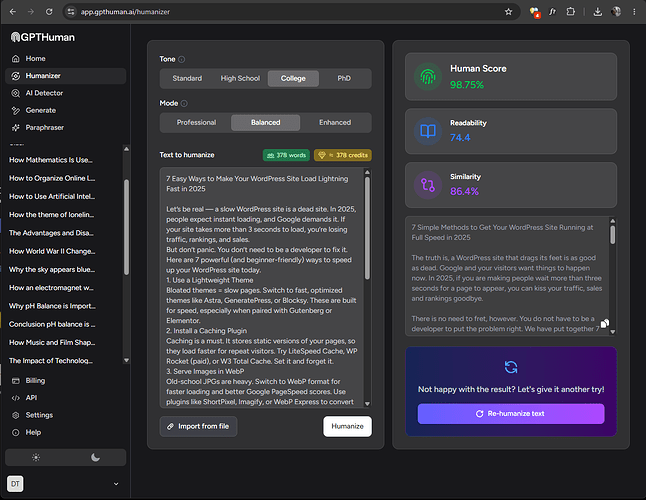Open AI Detector in sidebar

click(x=66, y=93)
